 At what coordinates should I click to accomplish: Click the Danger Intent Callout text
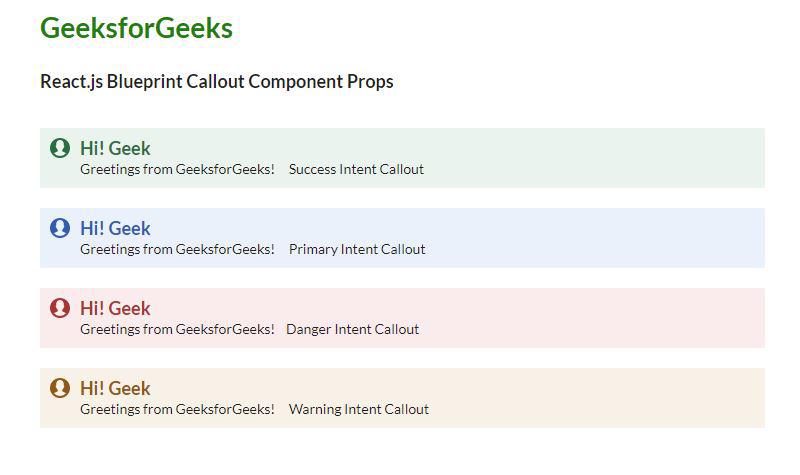click(352, 330)
